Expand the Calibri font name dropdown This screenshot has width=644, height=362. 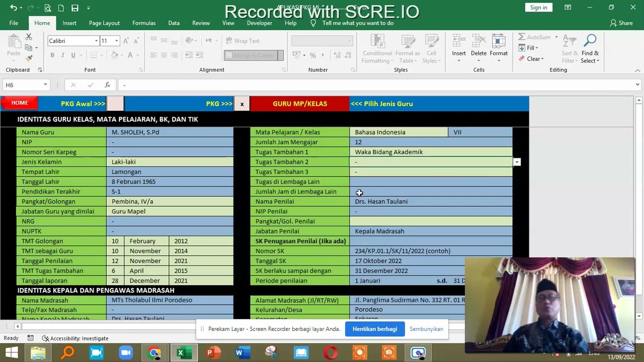pos(96,41)
